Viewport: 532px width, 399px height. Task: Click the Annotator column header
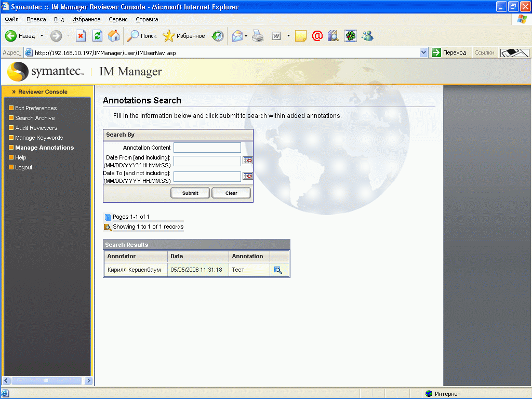(x=136, y=257)
